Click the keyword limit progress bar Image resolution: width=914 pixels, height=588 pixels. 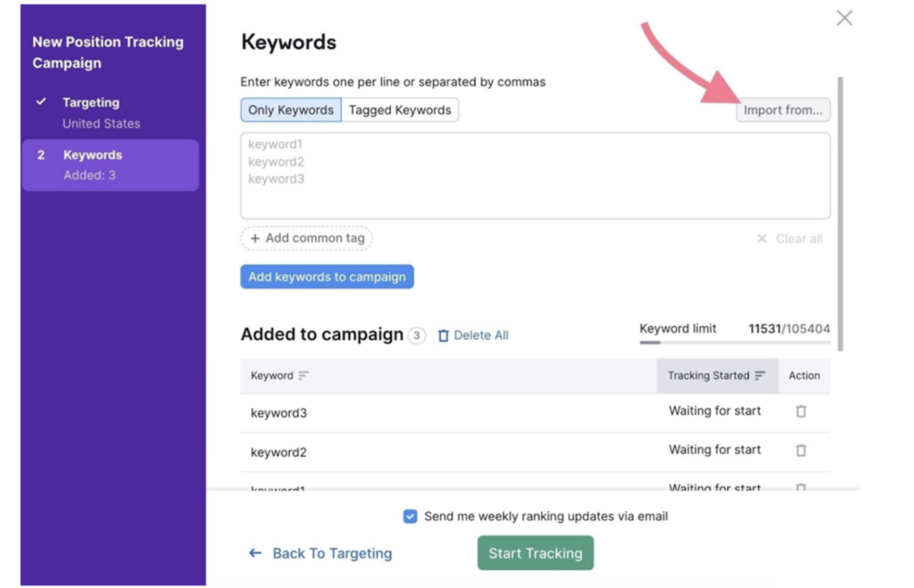pos(734,343)
